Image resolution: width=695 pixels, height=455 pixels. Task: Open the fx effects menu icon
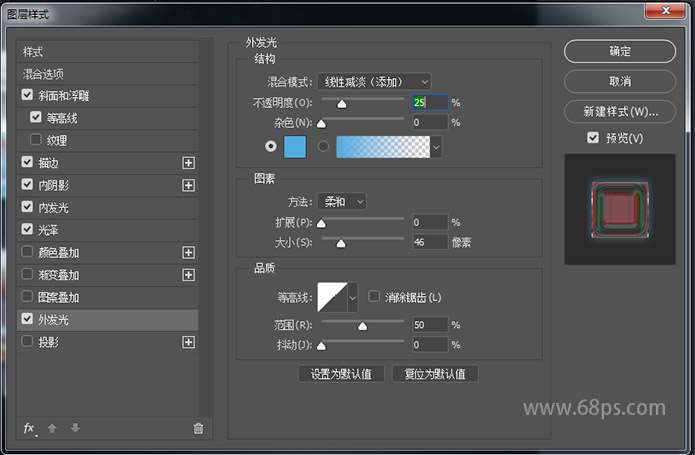pos(29,428)
